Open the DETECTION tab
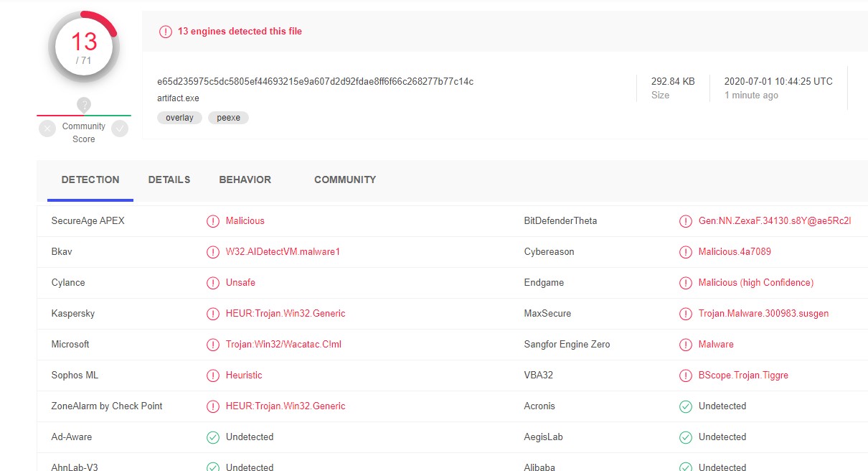868x471 pixels. [x=90, y=179]
